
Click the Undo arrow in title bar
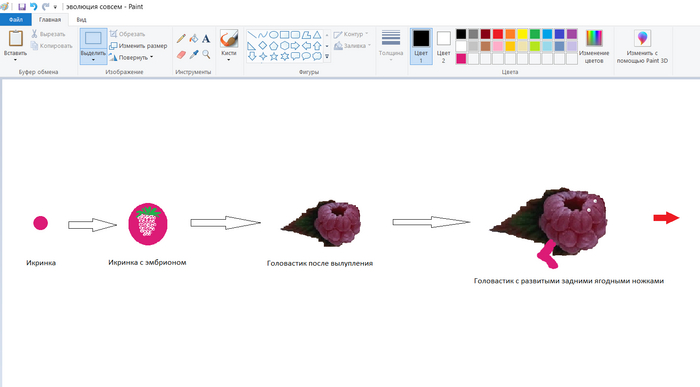pyautogui.click(x=33, y=7)
